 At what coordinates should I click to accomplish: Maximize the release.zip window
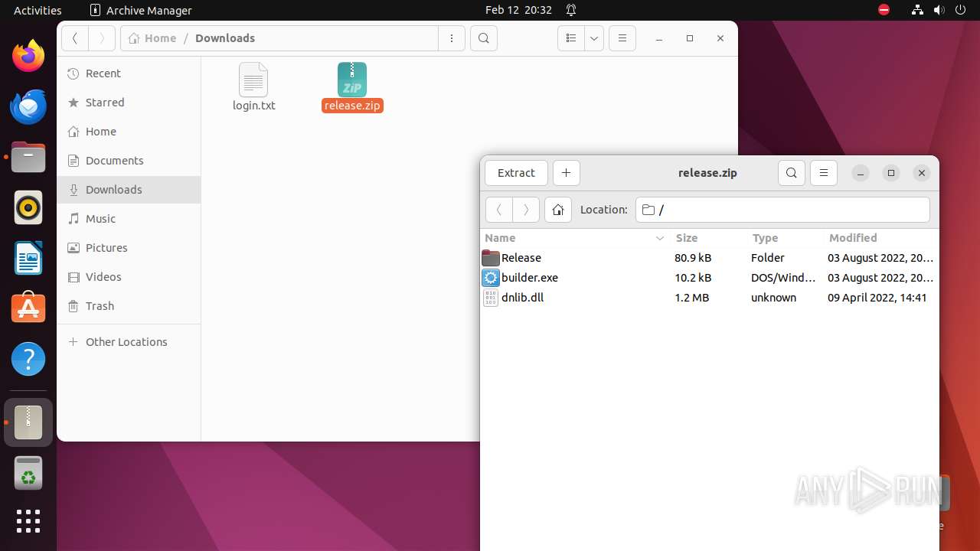coord(891,173)
